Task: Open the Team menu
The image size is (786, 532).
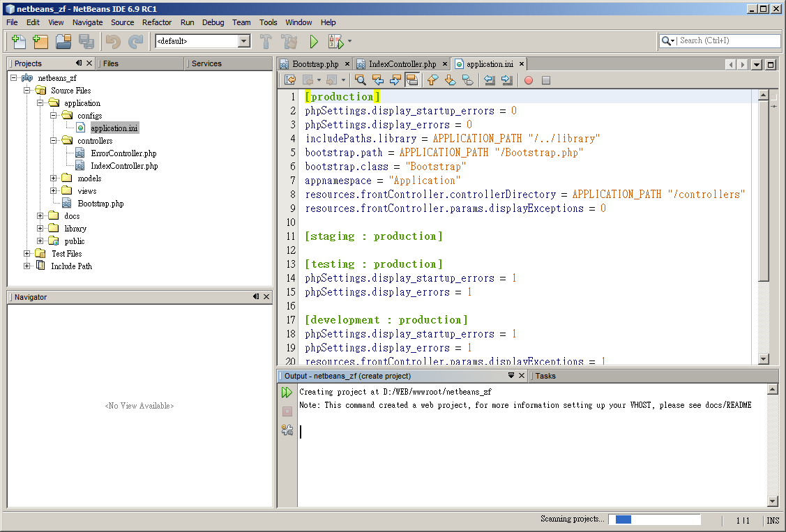Action: point(241,22)
